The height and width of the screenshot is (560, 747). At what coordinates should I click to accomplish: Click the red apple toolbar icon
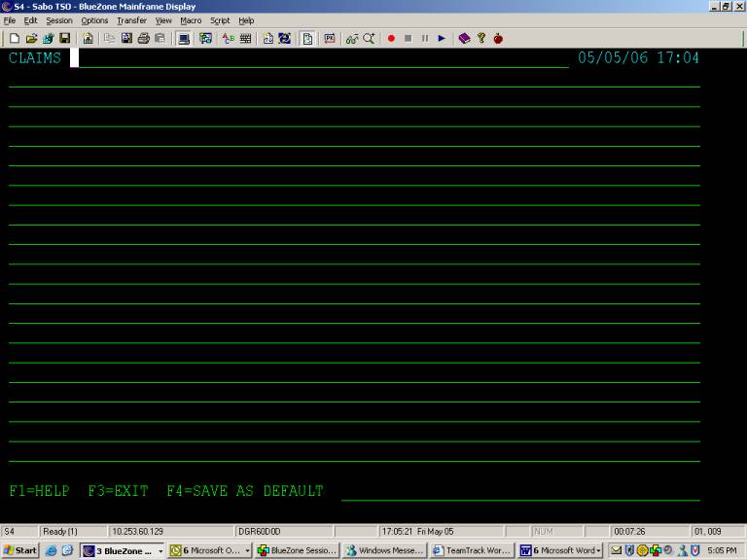point(498,39)
